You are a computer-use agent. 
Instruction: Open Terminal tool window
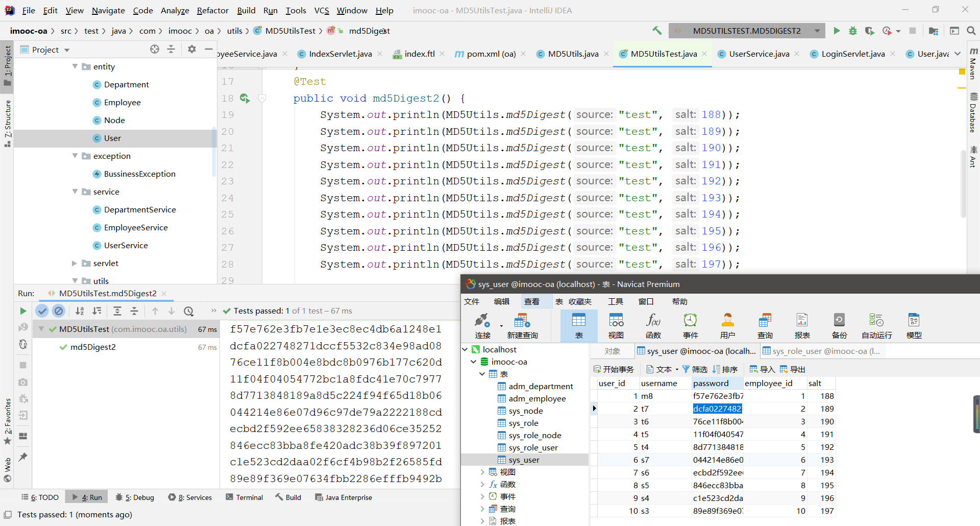tap(244, 497)
